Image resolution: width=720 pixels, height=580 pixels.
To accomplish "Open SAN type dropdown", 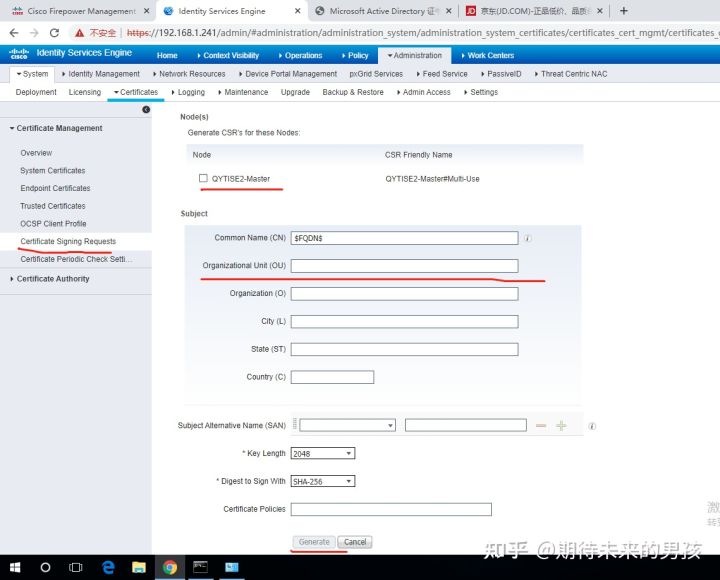I will (x=347, y=425).
